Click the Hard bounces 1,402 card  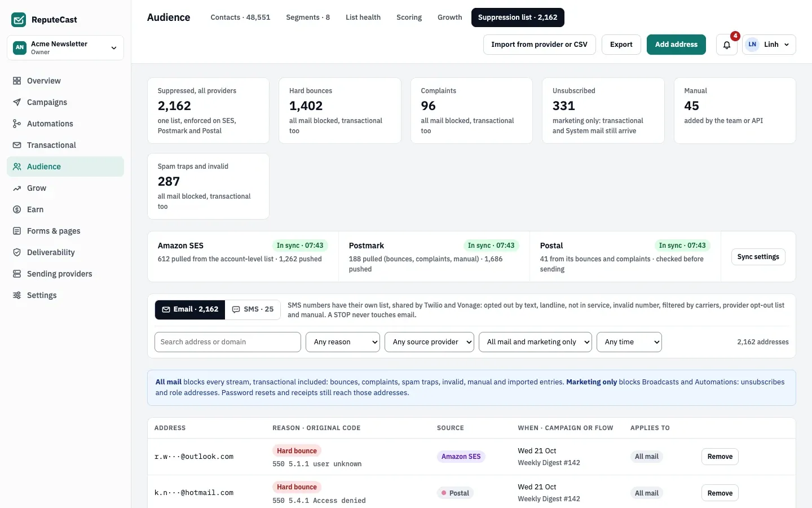[340, 111]
